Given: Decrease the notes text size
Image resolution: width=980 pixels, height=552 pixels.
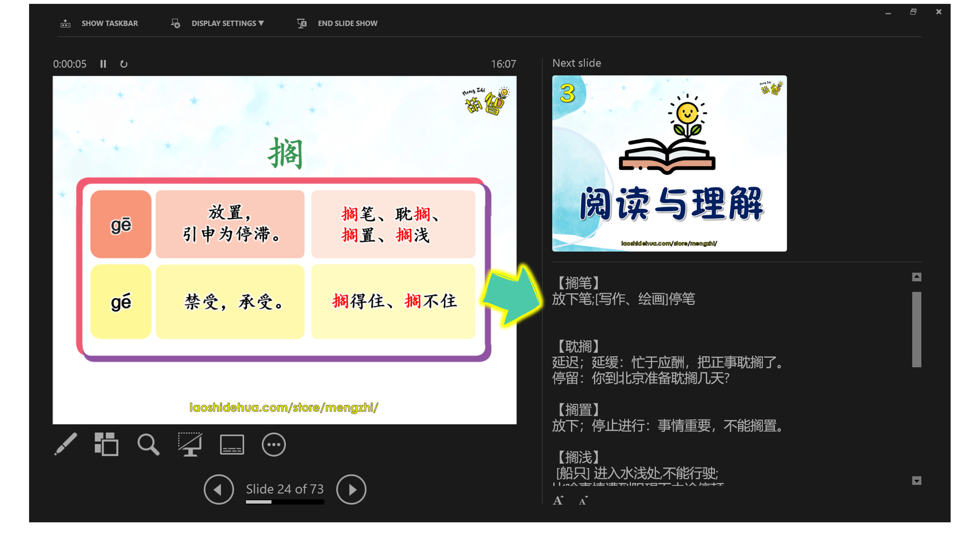Looking at the screenshot, I should 583,501.
